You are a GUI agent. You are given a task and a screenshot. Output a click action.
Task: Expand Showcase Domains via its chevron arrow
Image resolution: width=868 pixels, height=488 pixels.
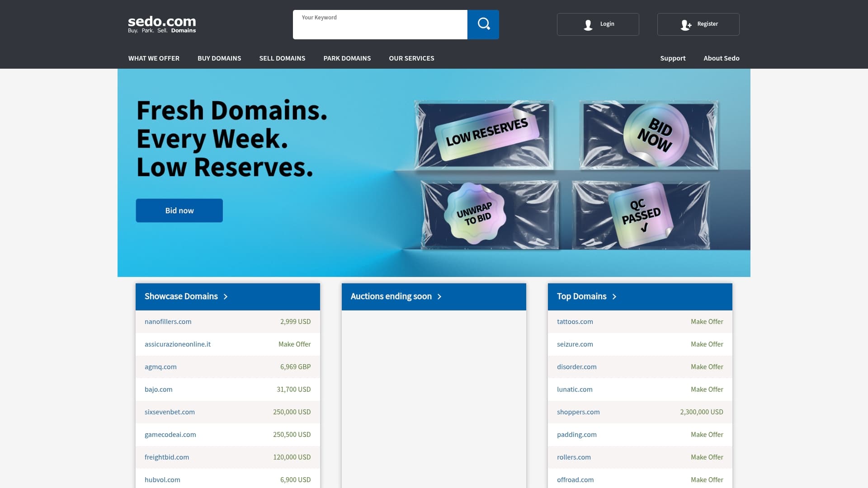[x=226, y=297]
